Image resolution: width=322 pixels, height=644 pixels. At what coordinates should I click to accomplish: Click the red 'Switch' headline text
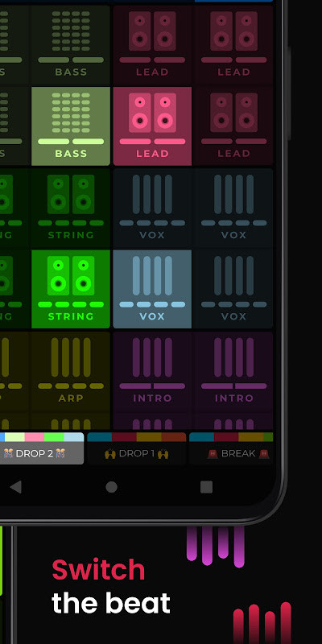pyautogui.click(x=98, y=570)
